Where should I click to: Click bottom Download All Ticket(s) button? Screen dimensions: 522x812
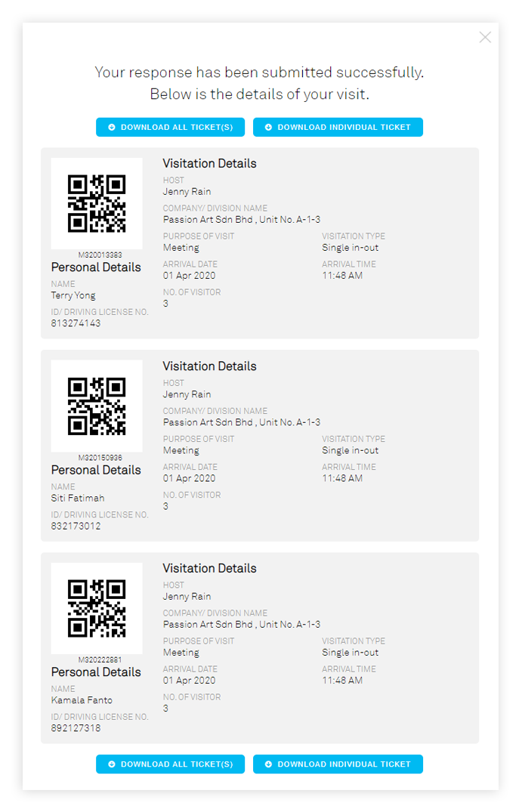click(170, 764)
